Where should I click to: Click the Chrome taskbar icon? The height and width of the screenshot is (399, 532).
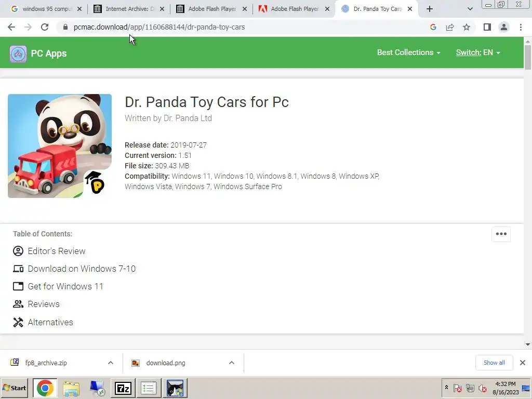[45, 388]
